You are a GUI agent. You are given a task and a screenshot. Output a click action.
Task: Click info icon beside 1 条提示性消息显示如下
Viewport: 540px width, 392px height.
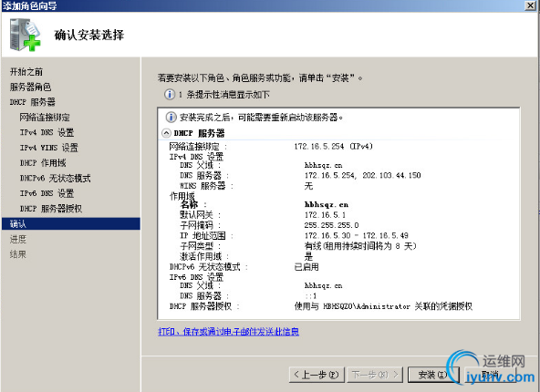(170, 94)
